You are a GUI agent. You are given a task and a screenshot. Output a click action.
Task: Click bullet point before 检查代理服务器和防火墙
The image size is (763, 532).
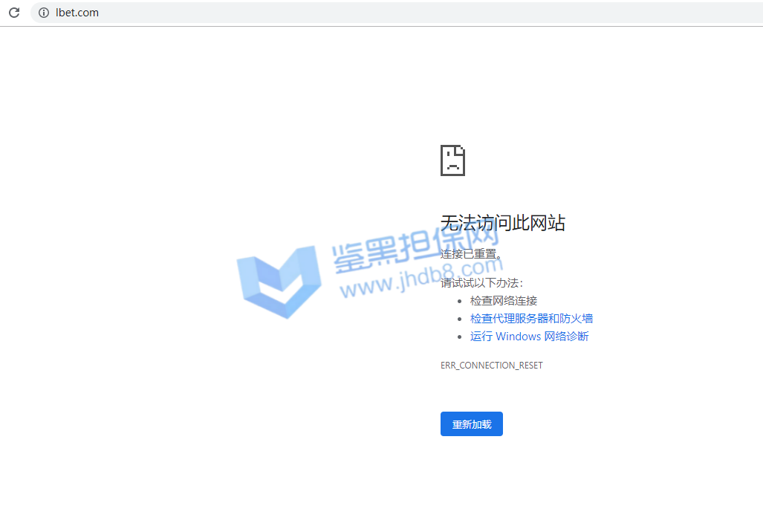461,319
